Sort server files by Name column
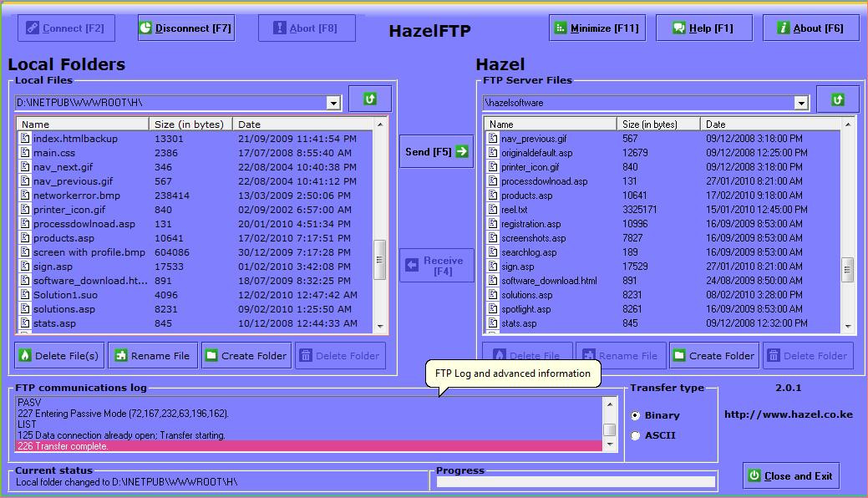This screenshot has width=868, height=498. coord(551,124)
